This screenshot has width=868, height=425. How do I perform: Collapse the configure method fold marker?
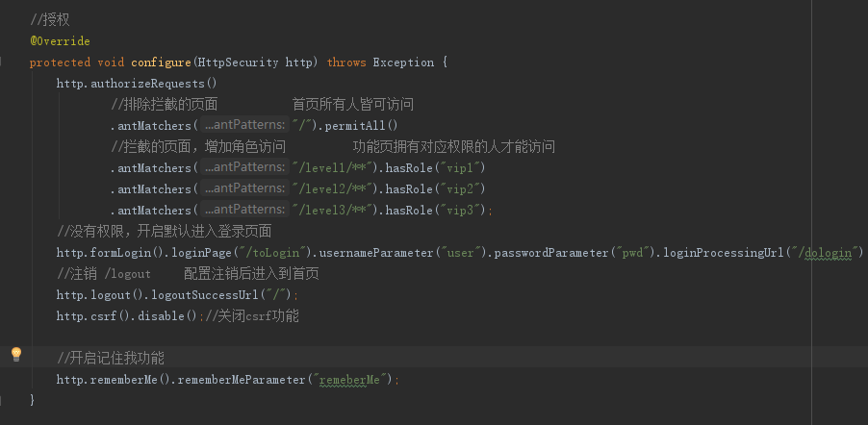(1, 62)
